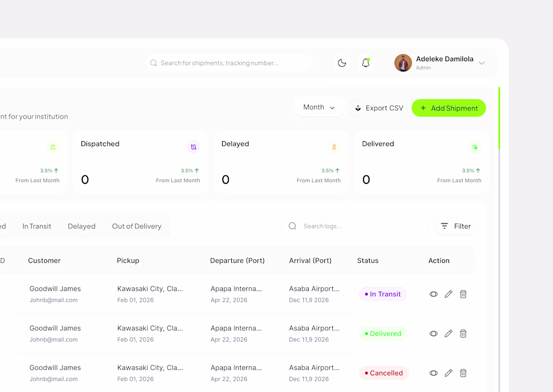Image resolution: width=553 pixels, height=392 pixels.
Task: Expand the user account dropdown chevron
Action: (482, 63)
